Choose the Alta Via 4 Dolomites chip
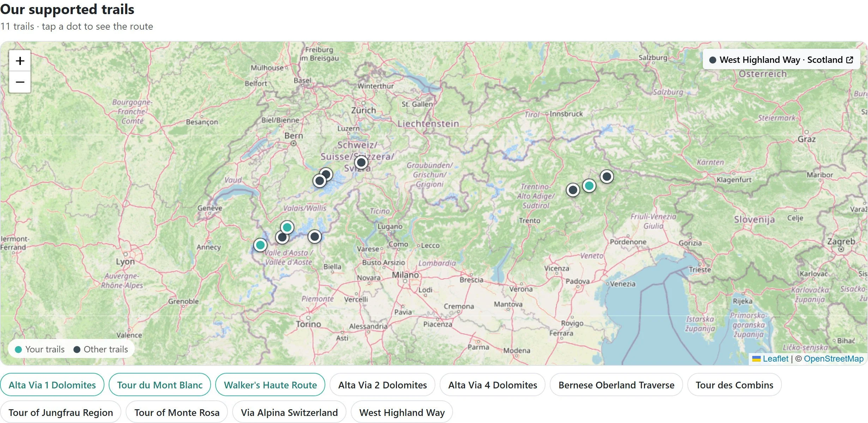The height and width of the screenshot is (423, 868). click(x=493, y=385)
